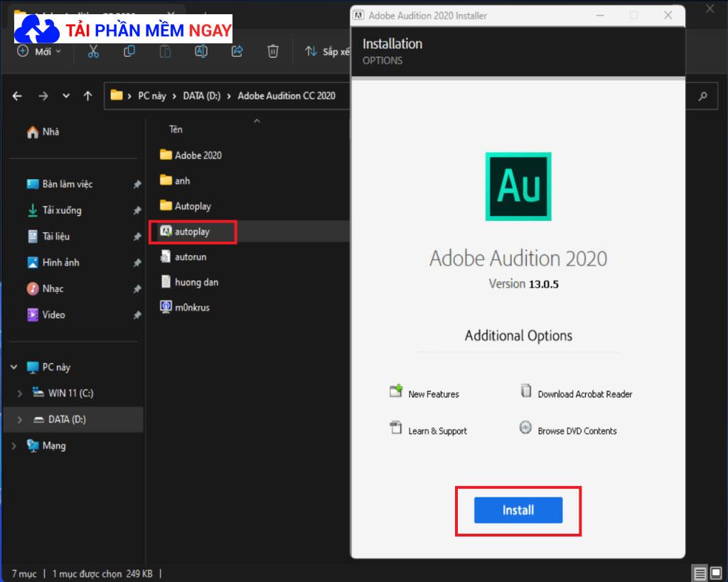Click the Copy icon in Explorer toolbar
This screenshot has height=582, width=728.
(x=129, y=51)
